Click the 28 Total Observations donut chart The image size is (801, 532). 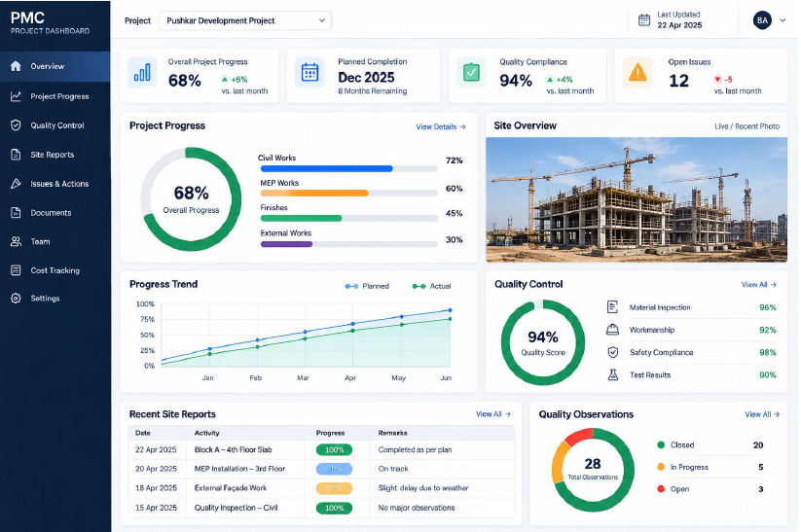point(593,470)
